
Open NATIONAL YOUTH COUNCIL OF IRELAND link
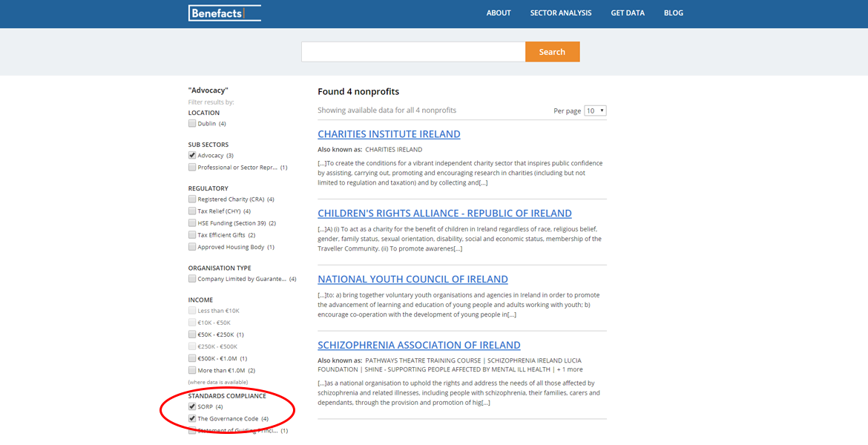click(x=412, y=280)
